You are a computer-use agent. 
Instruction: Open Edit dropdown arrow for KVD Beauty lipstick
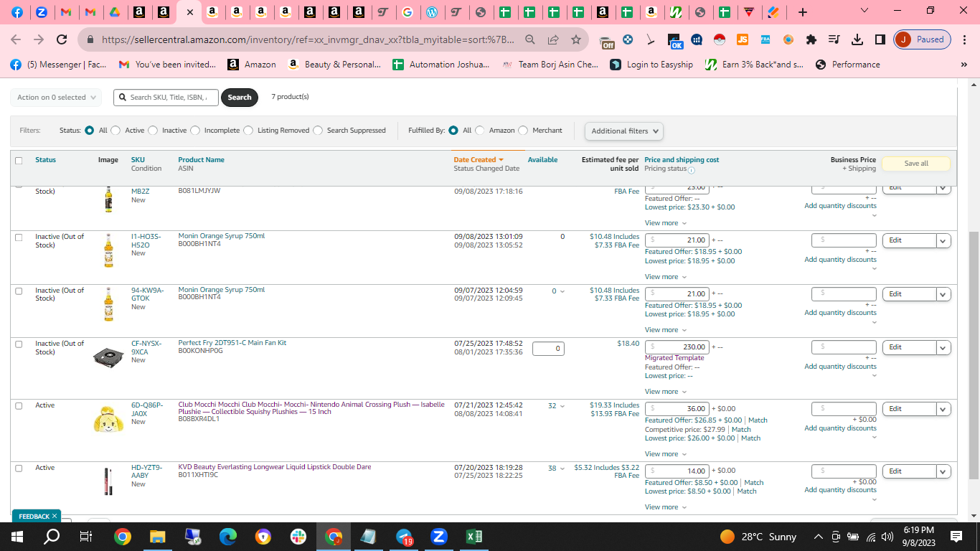click(943, 471)
